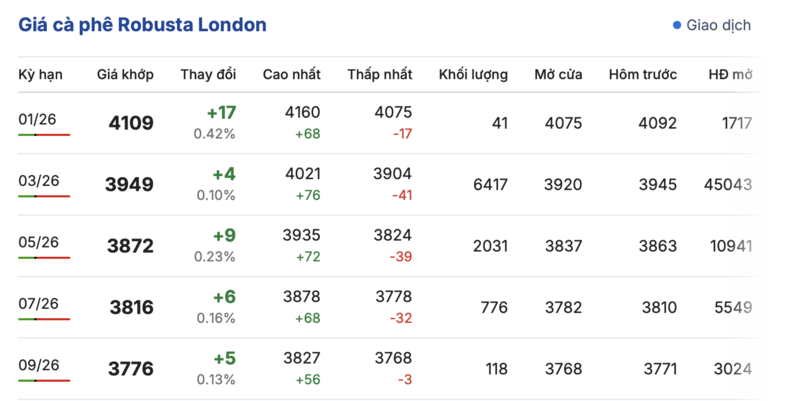Image resolution: width=800 pixels, height=401 pixels.
Task: Sort by the Thay đổi column header
Action: (208, 75)
